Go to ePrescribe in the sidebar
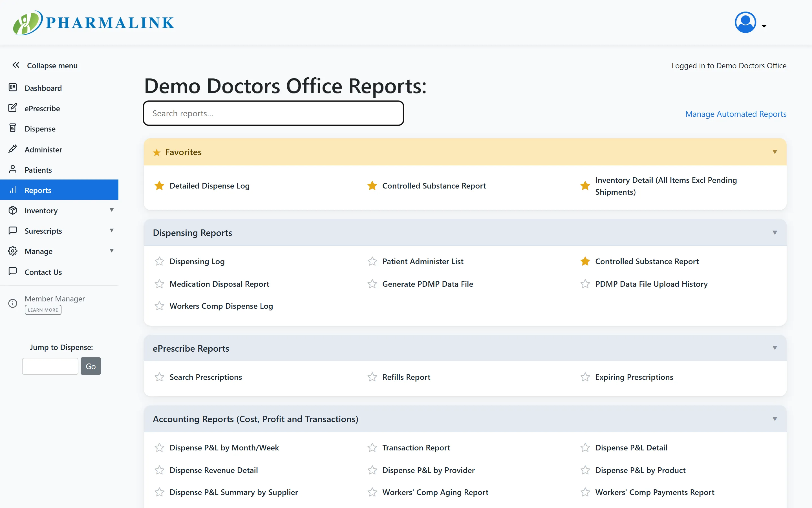The width and height of the screenshot is (812, 508). pyautogui.click(x=42, y=109)
